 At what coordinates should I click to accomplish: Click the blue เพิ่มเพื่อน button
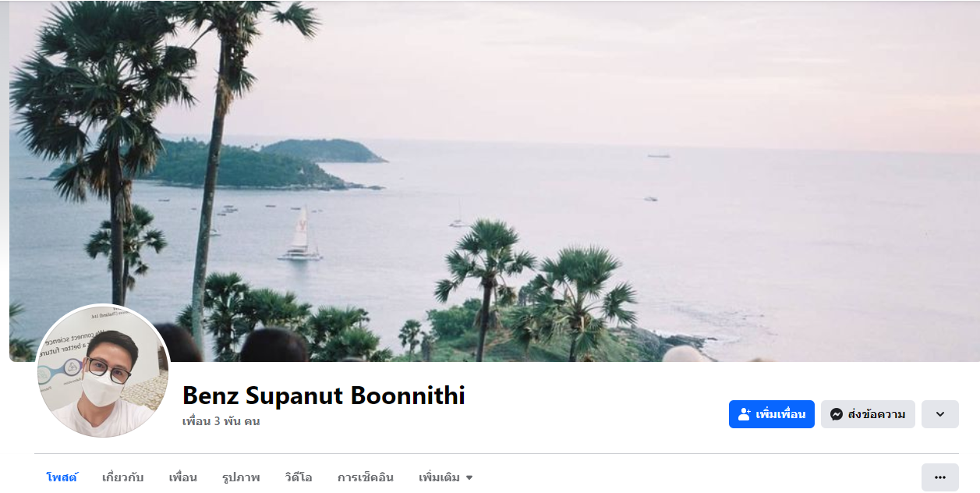coord(772,414)
